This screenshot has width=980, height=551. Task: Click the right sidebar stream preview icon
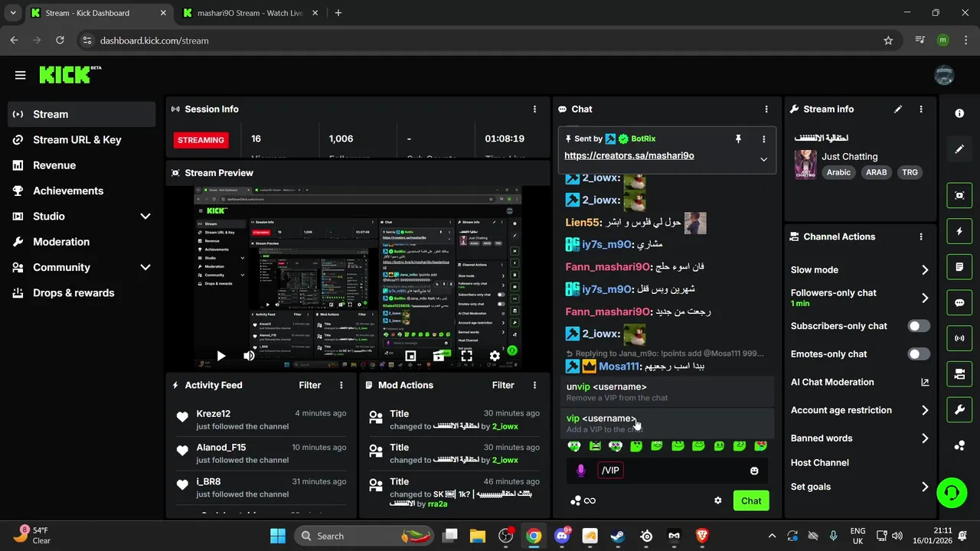(x=959, y=195)
